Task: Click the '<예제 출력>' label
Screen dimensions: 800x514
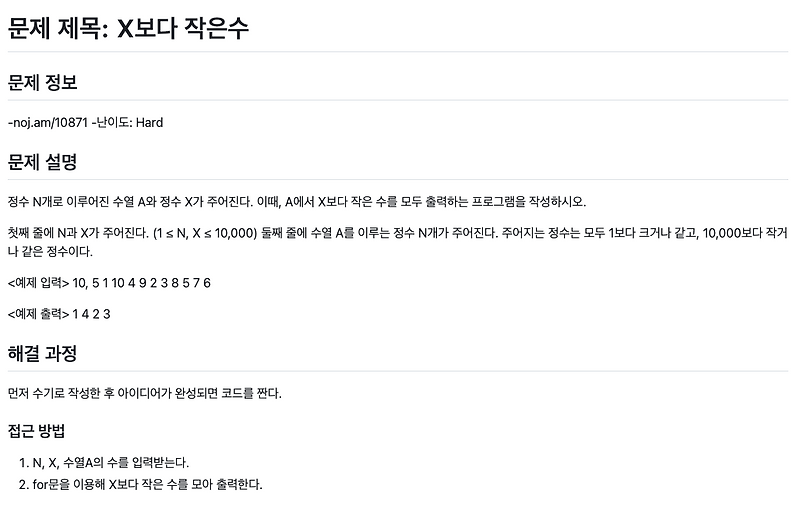Action: (38, 314)
